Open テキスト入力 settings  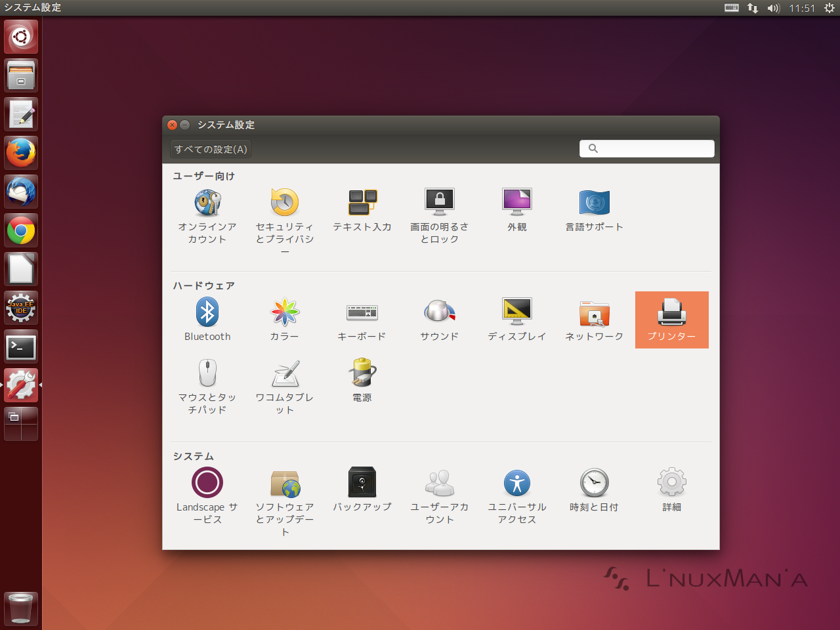(x=362, y=210)
